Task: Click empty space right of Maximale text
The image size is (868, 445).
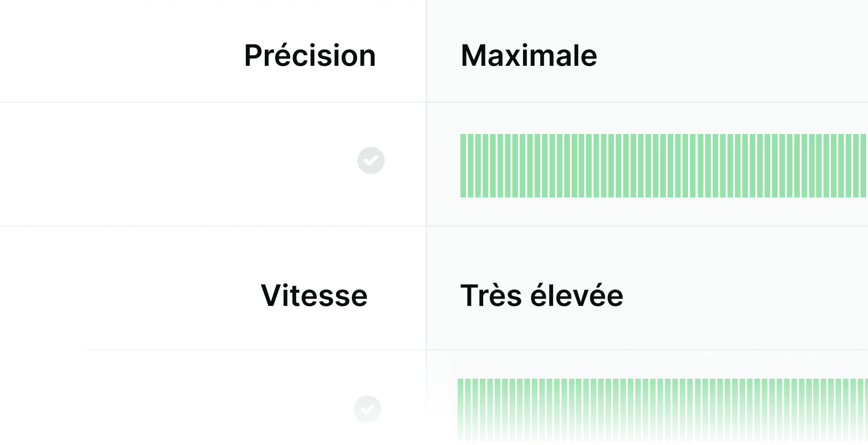Action: point(733,56)
